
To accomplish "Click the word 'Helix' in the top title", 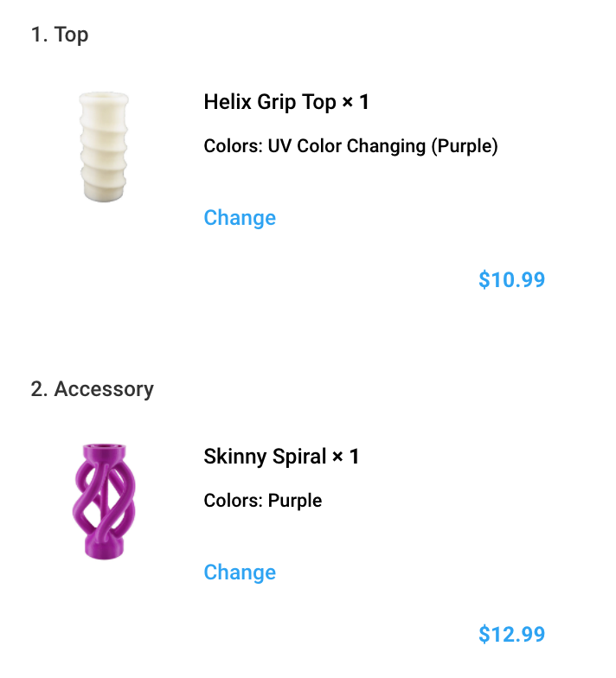I will [x=228, y=102].
